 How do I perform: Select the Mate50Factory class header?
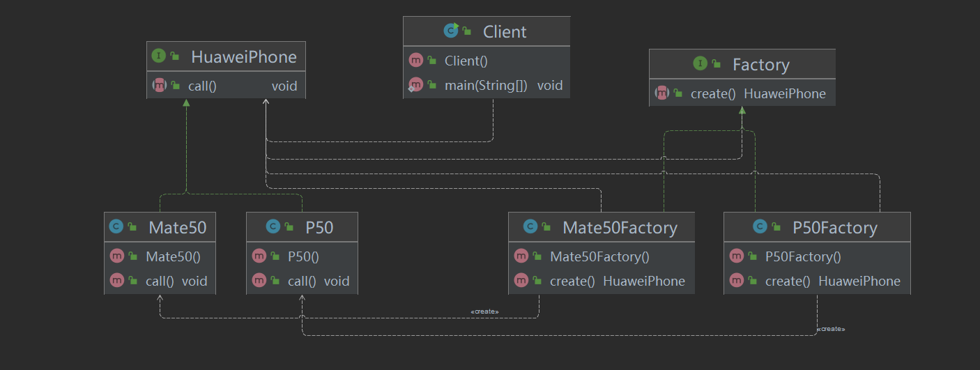[602, 227]
